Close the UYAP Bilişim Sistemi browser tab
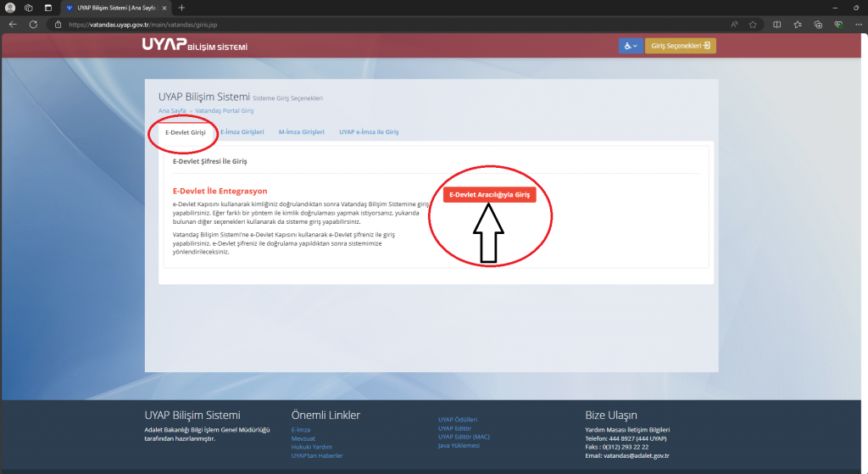 (164, 8)
